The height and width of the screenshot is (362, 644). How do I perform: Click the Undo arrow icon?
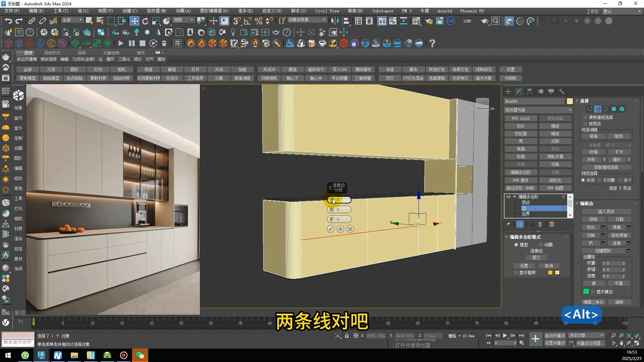click(8, 21)
